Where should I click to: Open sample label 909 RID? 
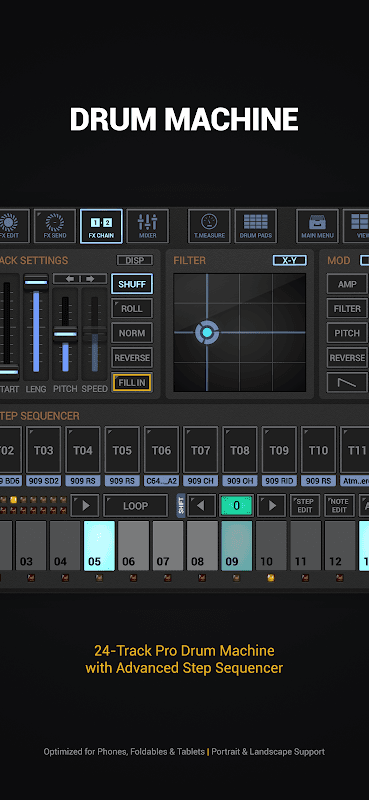(x=279, y=481)
